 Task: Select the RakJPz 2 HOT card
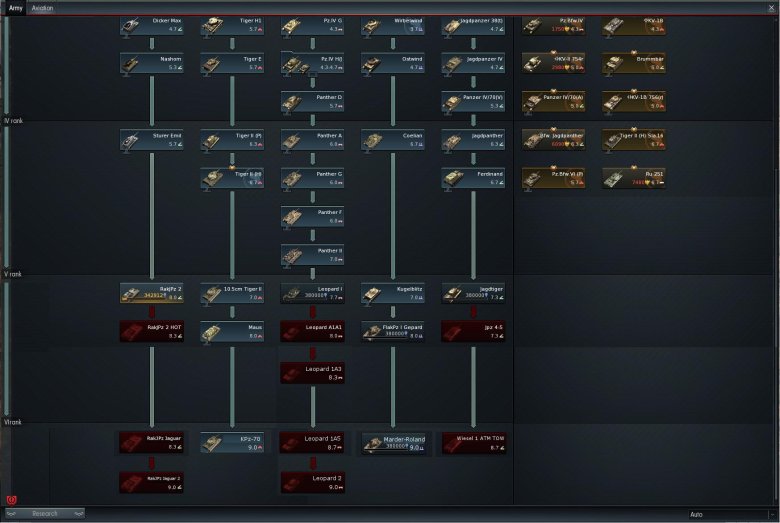pos(151,331)
